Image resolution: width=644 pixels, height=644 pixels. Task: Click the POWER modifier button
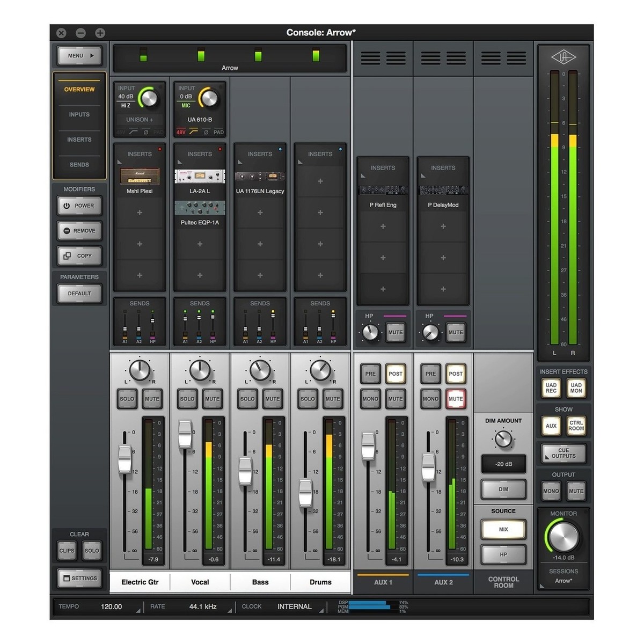pyautogui.click(x=79, y=206)
